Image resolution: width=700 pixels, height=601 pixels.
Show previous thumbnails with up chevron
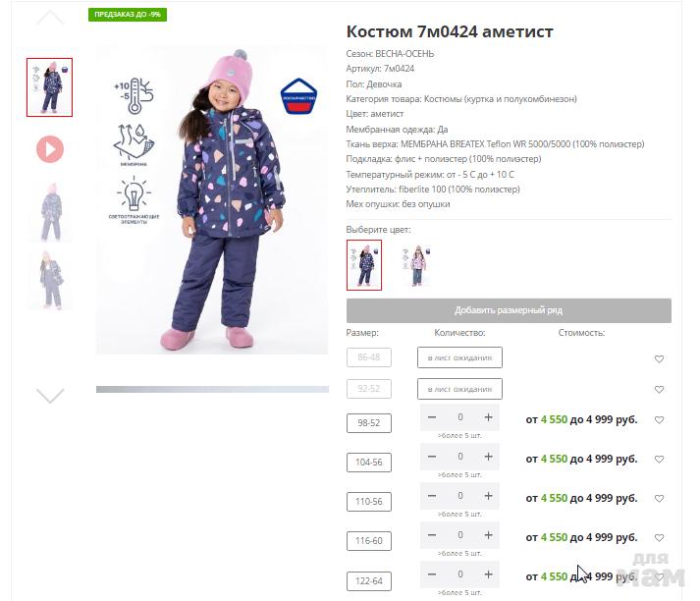(50, 18)
